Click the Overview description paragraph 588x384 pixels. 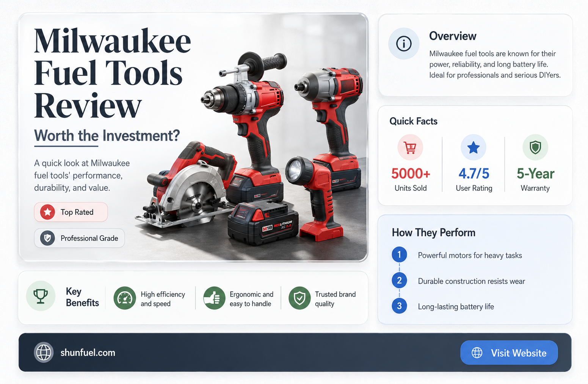(495, 64)
